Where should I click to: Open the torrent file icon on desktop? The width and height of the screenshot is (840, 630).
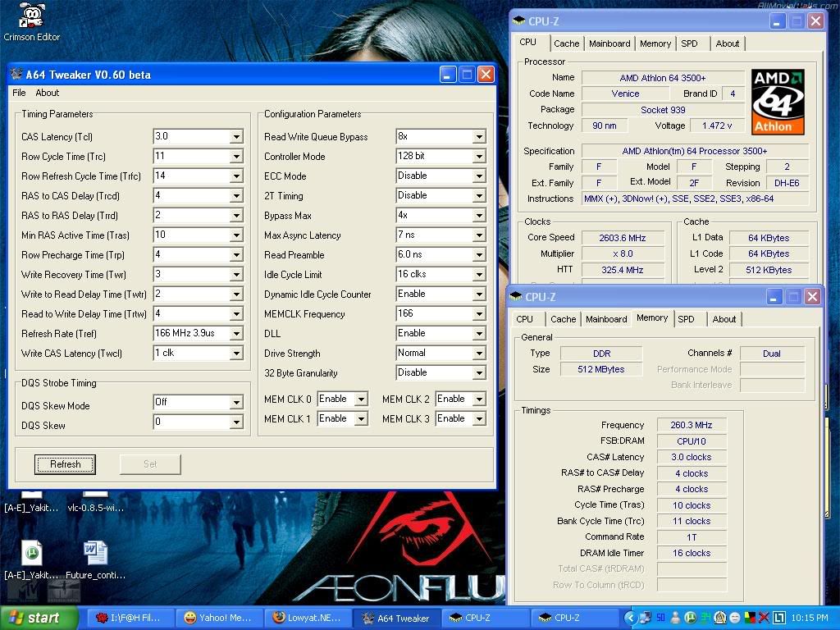[31, 552]
